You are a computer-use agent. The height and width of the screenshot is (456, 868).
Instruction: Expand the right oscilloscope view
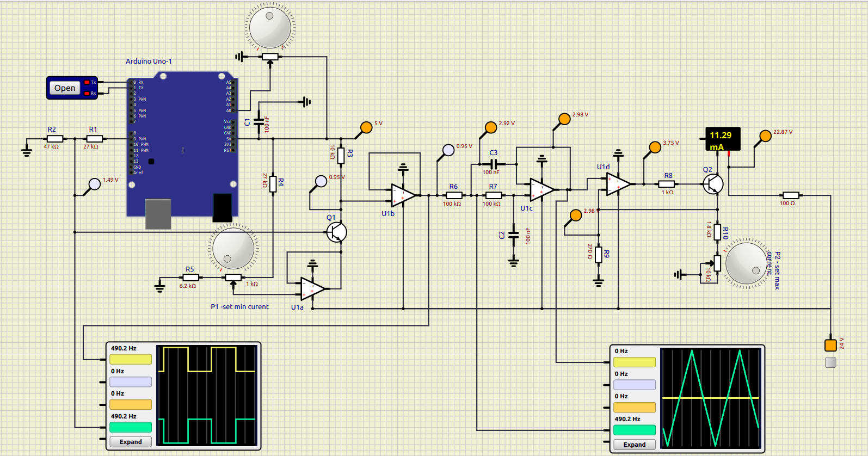click(634, 445)
